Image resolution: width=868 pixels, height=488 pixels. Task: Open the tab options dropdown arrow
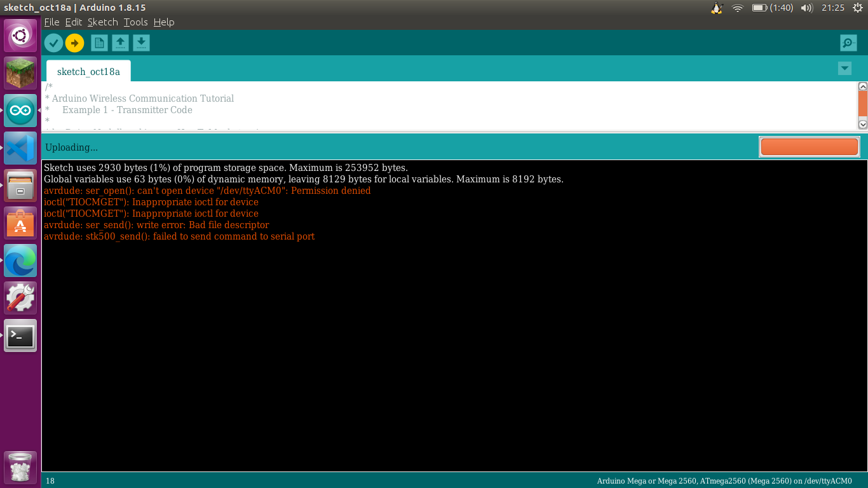844,67
